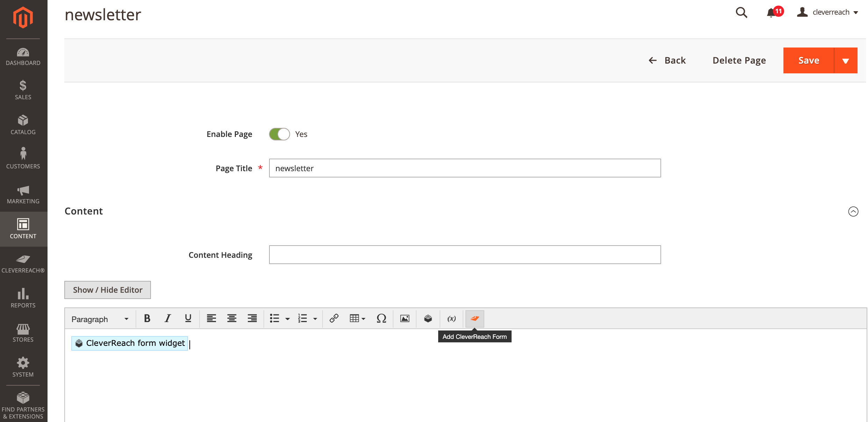The width and height of the screenshot is (868, 422).
Task: Insert widget using the cube toolbar icon
Action: click(x=428, y=319)
